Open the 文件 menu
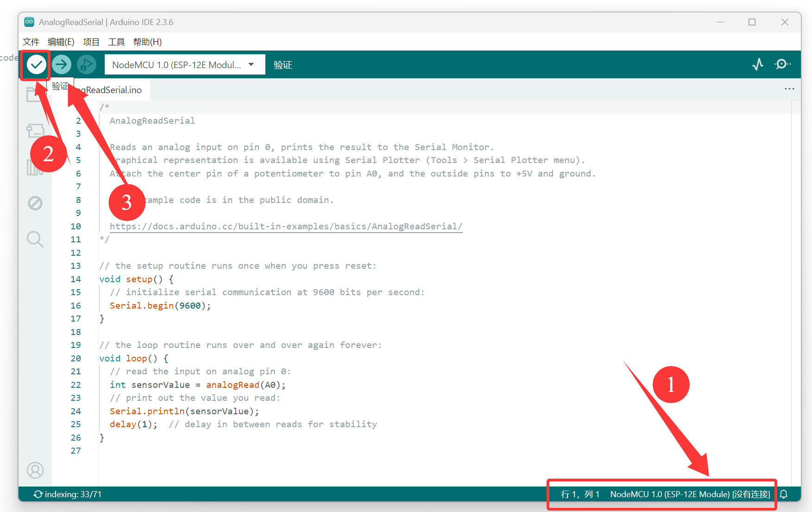The height and width of the screenshot is (512, 812). point(31,42)
